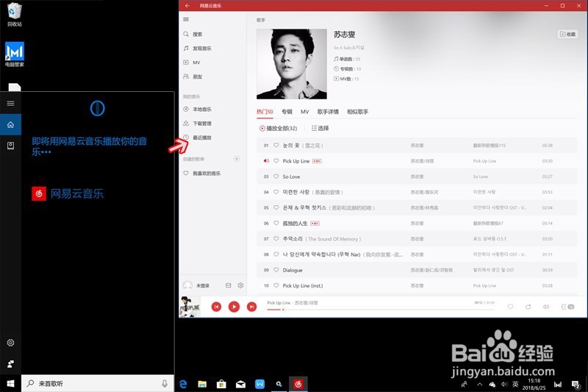Open the Cortana feedback icon
Screen dimensions: 588x392
point(10,364)
